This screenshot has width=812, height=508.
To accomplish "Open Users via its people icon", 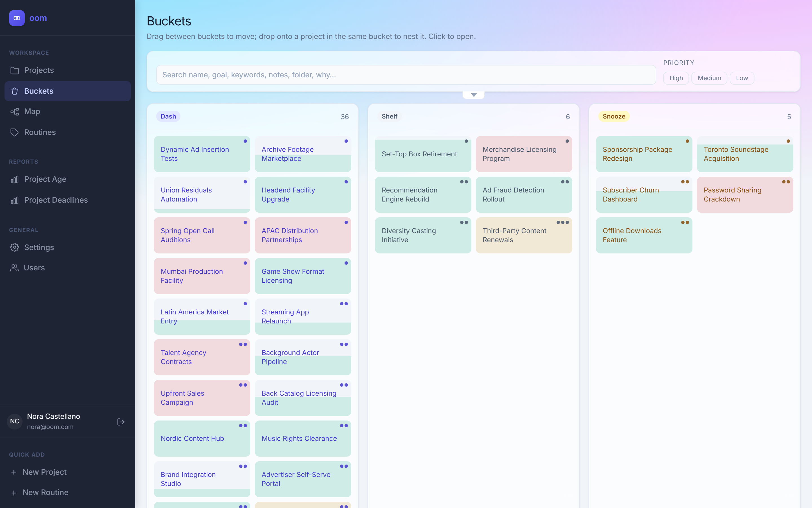I will point(14,268).
